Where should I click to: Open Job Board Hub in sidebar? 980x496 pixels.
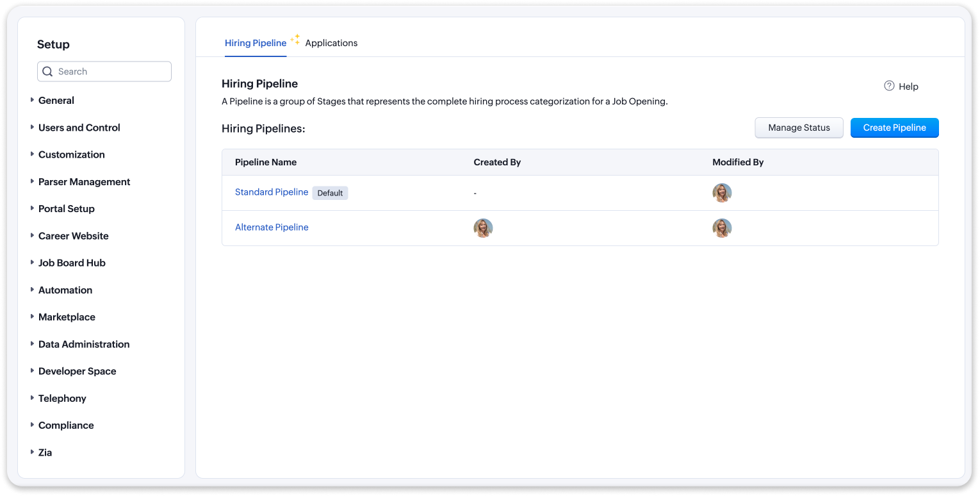72,263
